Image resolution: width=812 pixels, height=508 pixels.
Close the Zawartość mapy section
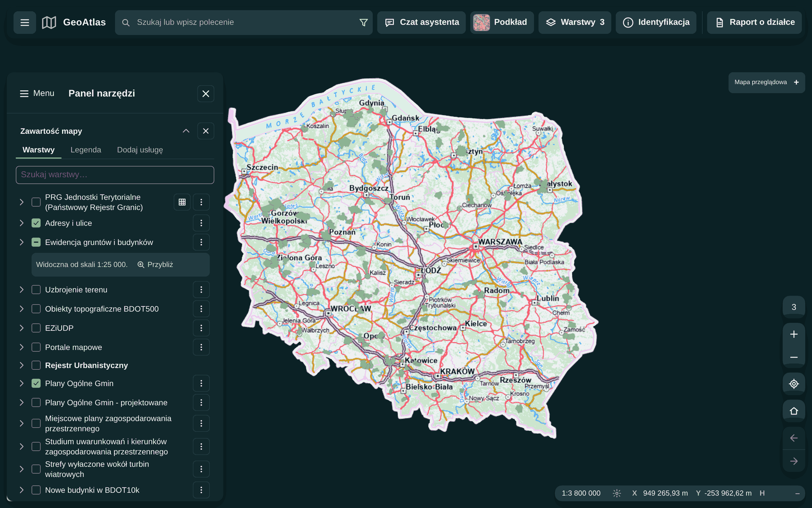[206, 131]
